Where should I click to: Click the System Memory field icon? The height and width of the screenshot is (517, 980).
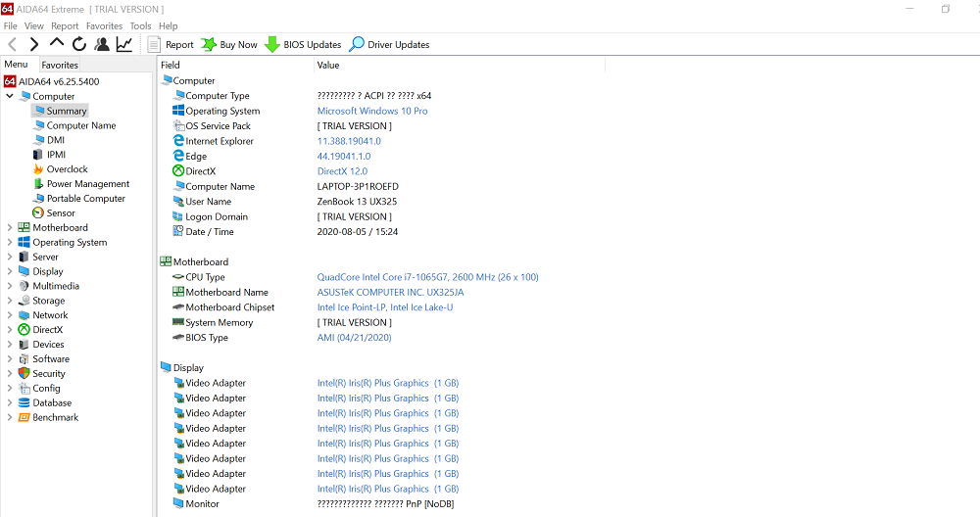(178, 322)
